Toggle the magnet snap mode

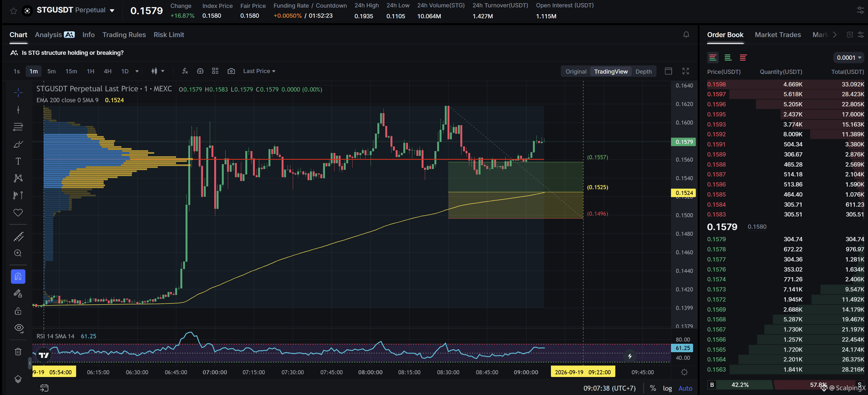[x=18, y=277]
